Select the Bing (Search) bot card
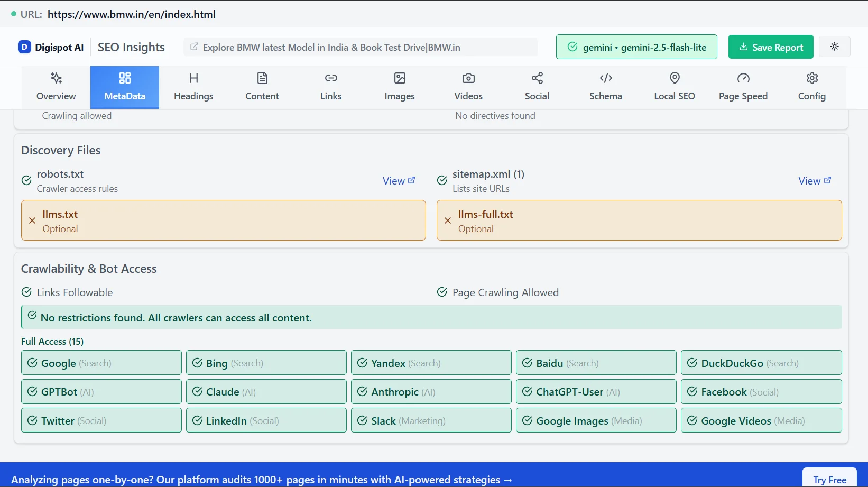This screenshot has height=487, width=868. tap(266, 363)
